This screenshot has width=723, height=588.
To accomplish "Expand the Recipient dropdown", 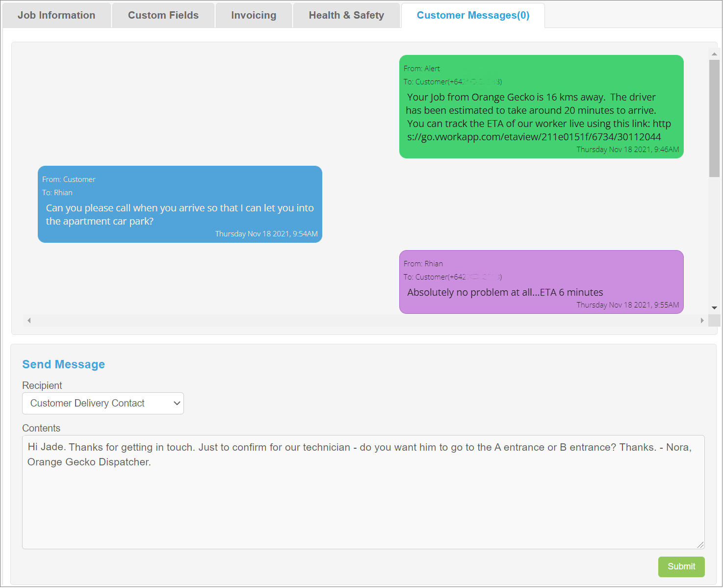I will point(103,403).
